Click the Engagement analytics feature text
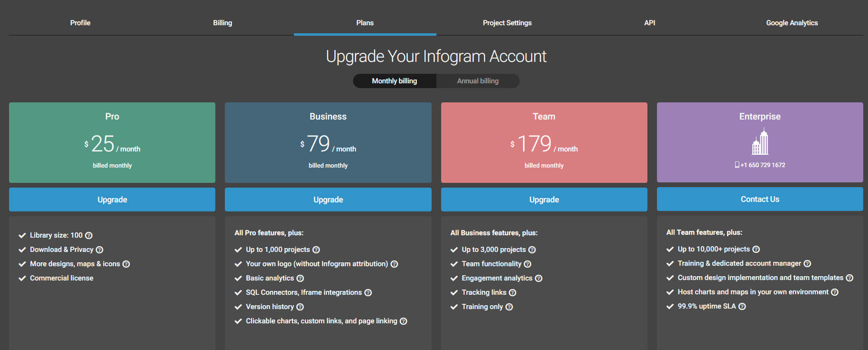This screenshot has width=868, height=350. pyautogui.click(x=497, y=278)
